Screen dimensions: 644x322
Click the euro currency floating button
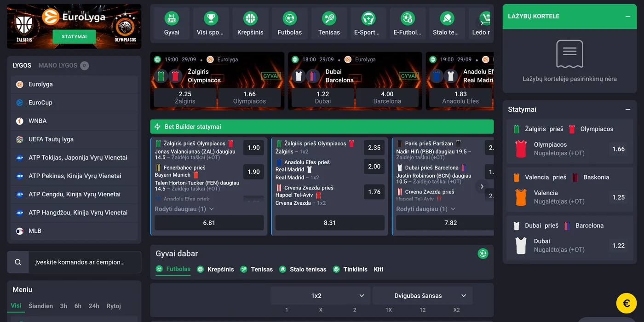(x=627, y=303)
